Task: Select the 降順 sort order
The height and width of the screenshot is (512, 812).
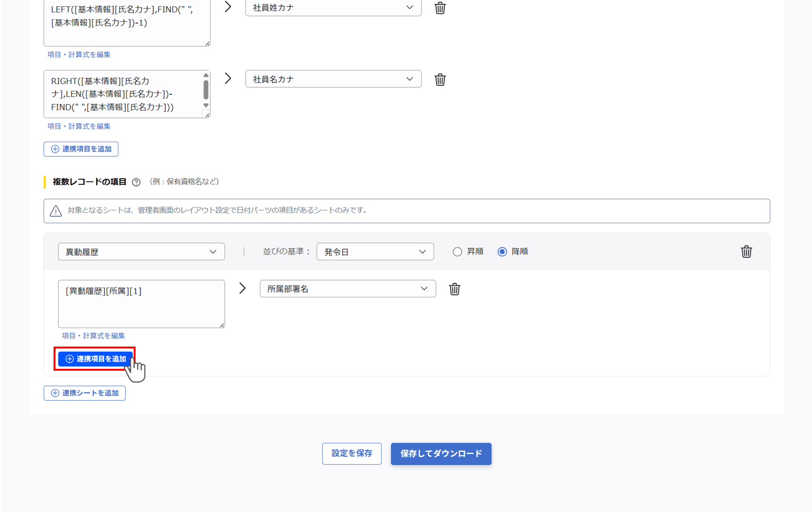Action: coord(502,252)
